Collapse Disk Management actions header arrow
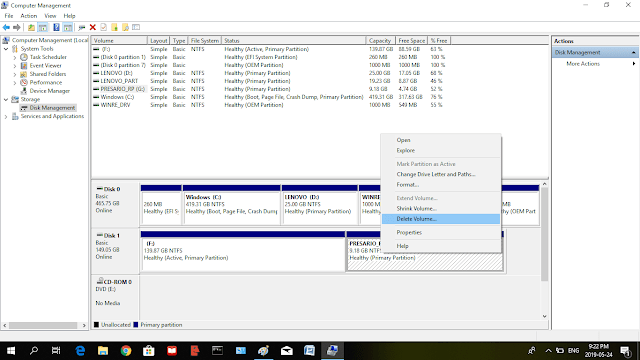 point(633,52)
